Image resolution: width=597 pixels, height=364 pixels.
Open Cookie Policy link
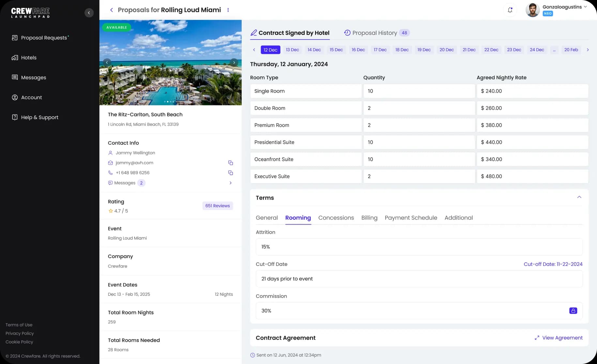pyautogui.click(x=19, y=342)
